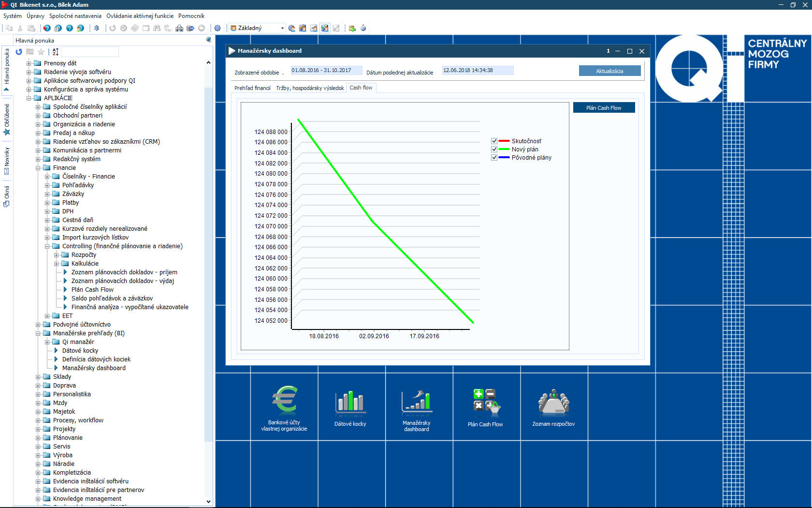Click the Zobrazené obdobie date field
The image size is (812, 508).
click(326, 71)
